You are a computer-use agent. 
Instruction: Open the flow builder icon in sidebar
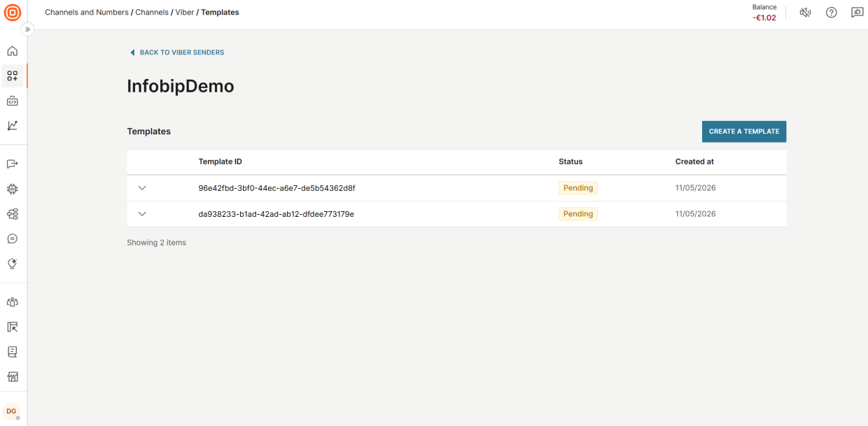click(13, 214)
